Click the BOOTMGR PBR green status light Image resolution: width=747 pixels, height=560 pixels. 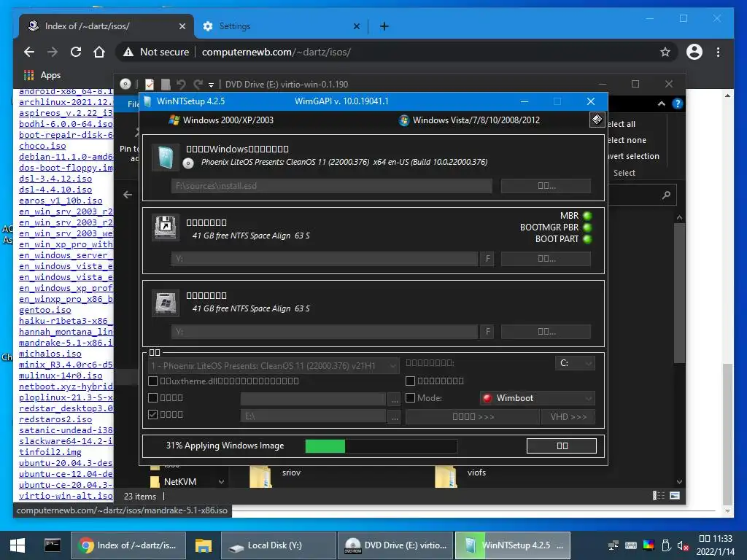(x=587, y=227)
